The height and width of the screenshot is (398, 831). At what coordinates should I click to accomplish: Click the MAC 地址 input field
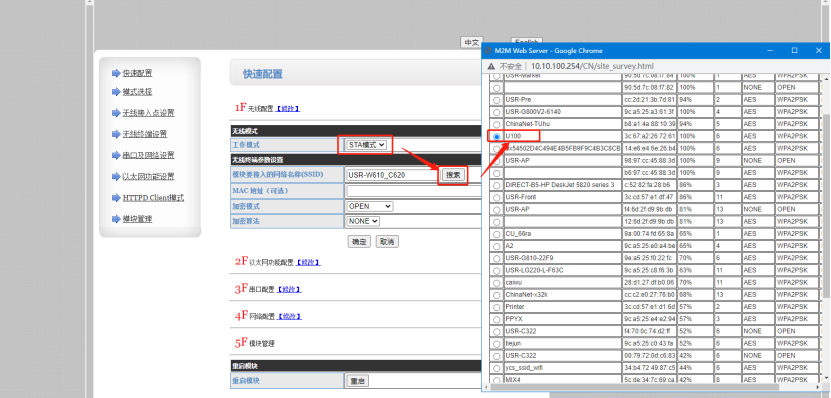pyautogui.click(x=413, y=191)
